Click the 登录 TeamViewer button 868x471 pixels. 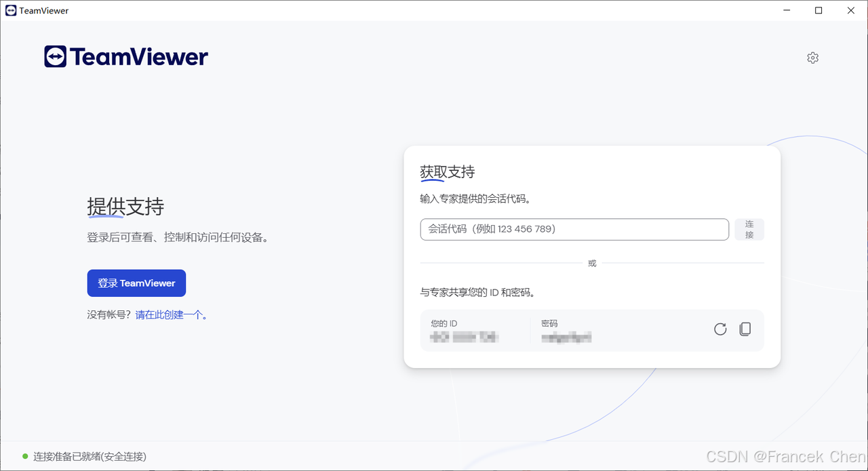point(136,283)
